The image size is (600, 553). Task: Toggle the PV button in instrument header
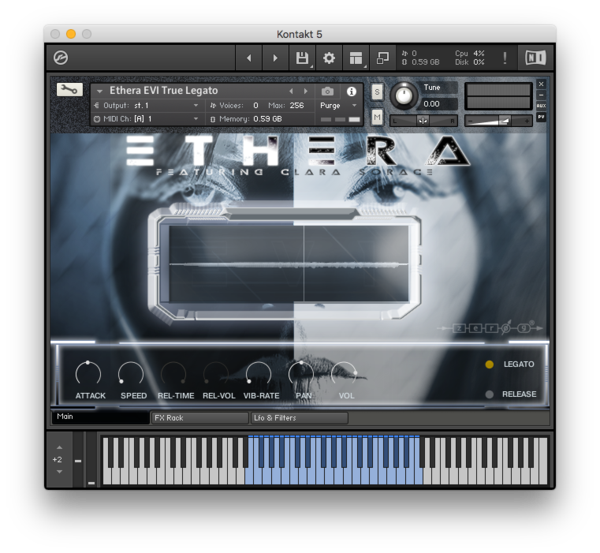point(541,116)
